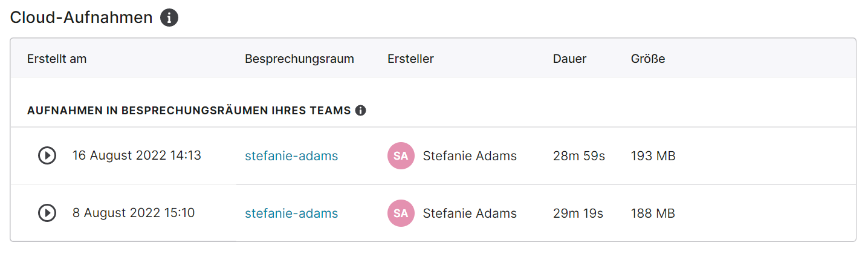Click the SA avatar in the first row
The height and width of the screenshot is (254, 868).
click(x=401, y=156)
